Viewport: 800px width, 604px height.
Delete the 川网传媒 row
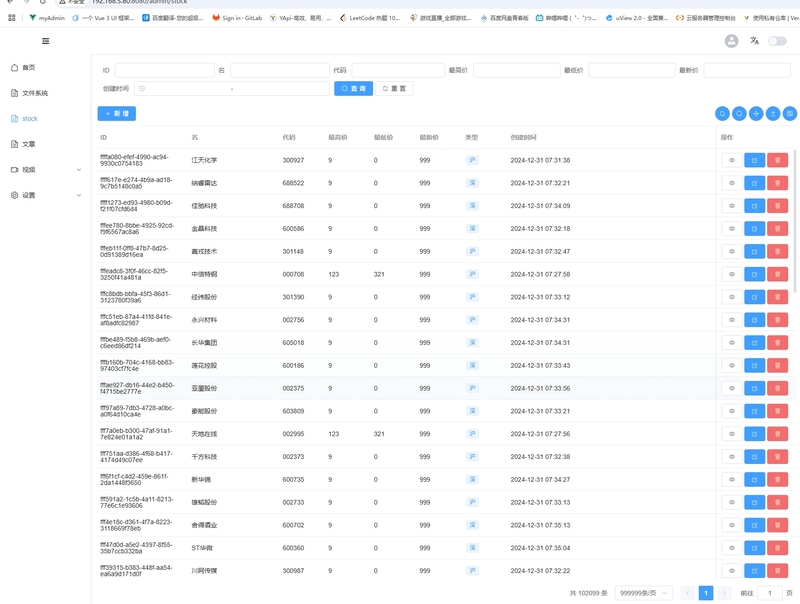778,571
